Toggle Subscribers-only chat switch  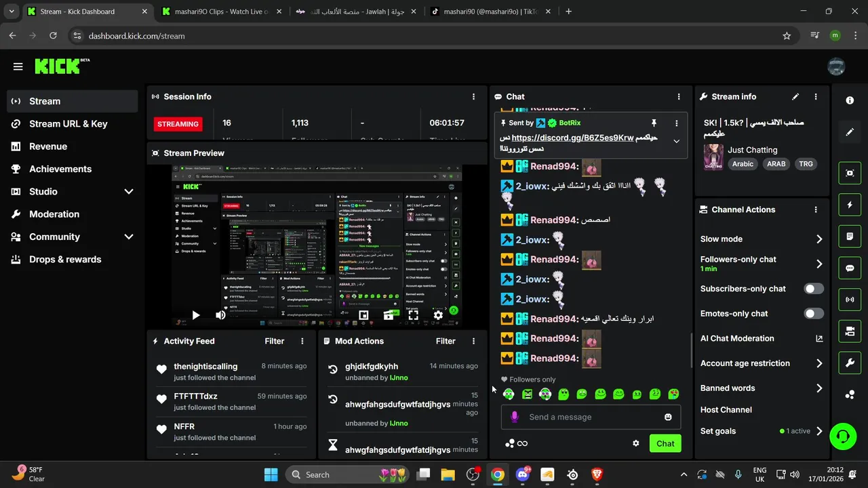[814, 289]
